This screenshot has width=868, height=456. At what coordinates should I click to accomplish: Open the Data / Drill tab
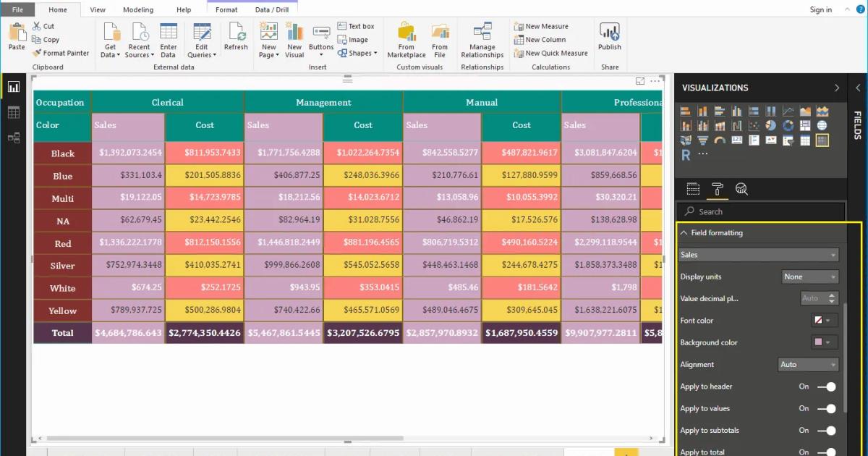pyautogui.click(x=273, y=9)
